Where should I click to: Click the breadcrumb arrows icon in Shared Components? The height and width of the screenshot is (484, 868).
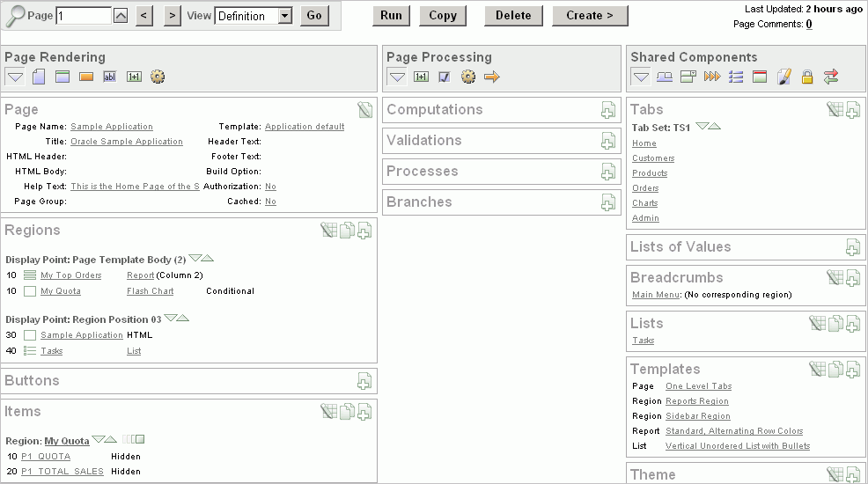point(712,77)
